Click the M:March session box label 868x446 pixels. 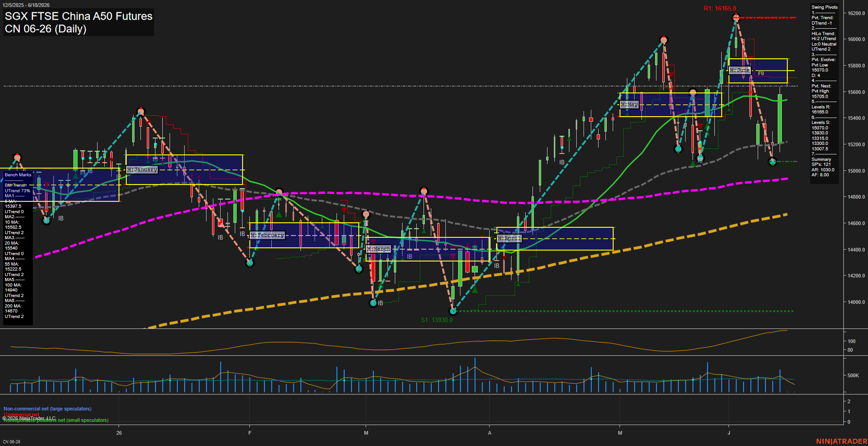coord(378,249)
